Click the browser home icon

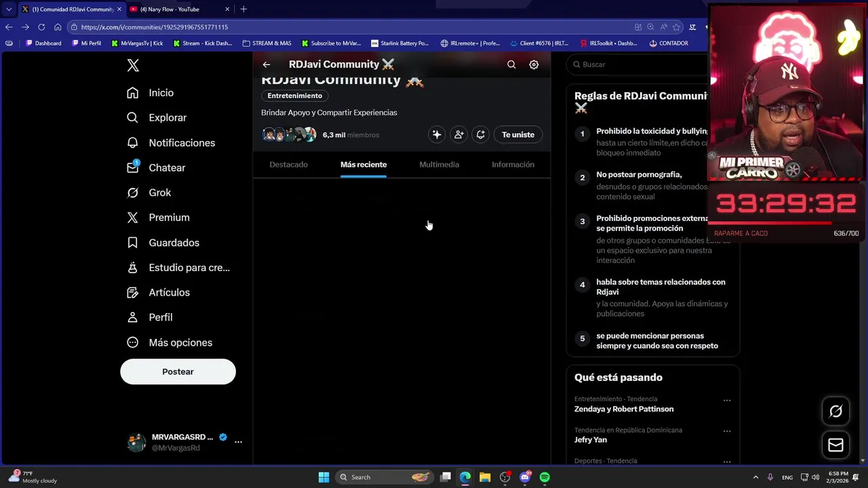[x=58, y=27]
